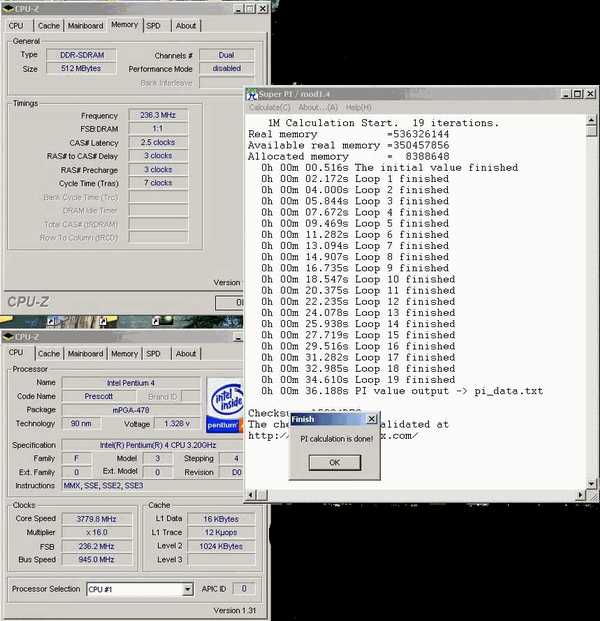The image size is (600, 621).
Task: Minimize the top CPU-Z window
Action: point(238,9)
